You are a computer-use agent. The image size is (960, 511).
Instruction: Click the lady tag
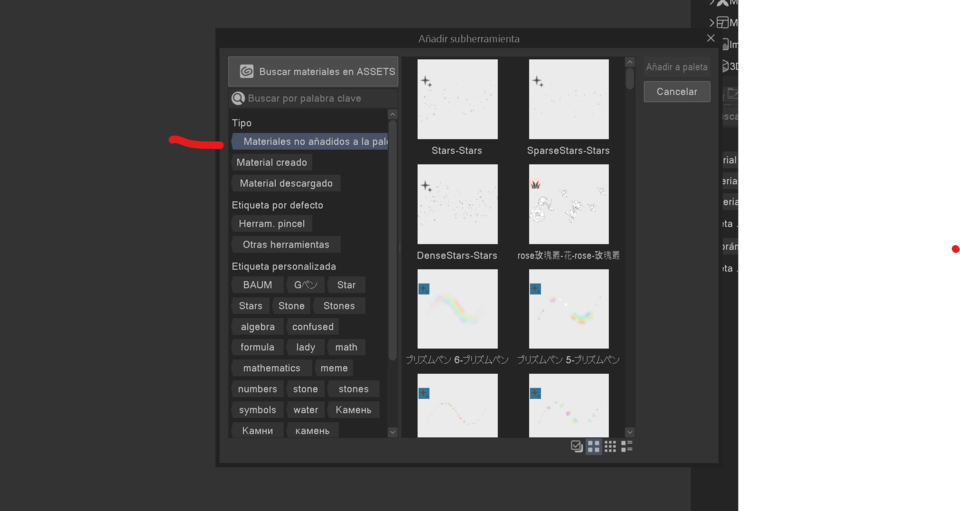point(306,347)
